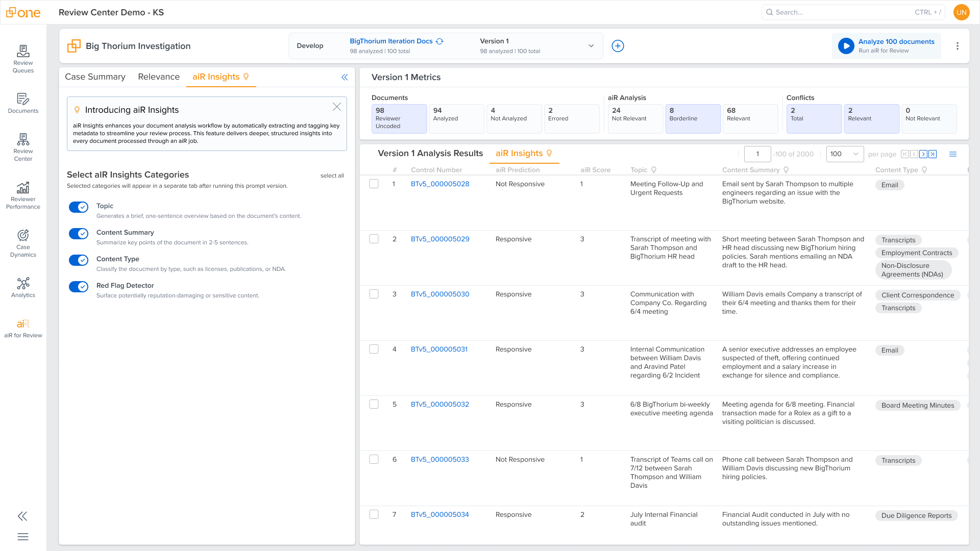Click the blue plus add-version icon

pos(618,46)
